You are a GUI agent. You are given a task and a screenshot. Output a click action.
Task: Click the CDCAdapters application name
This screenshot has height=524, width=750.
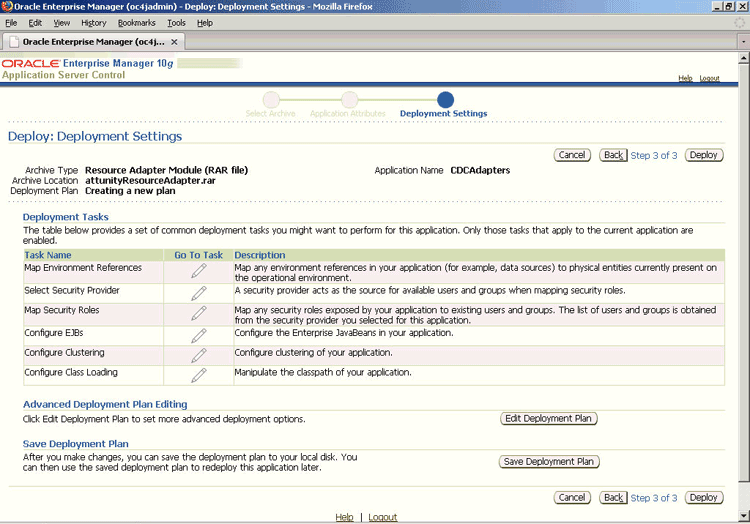tap(480, 170)
